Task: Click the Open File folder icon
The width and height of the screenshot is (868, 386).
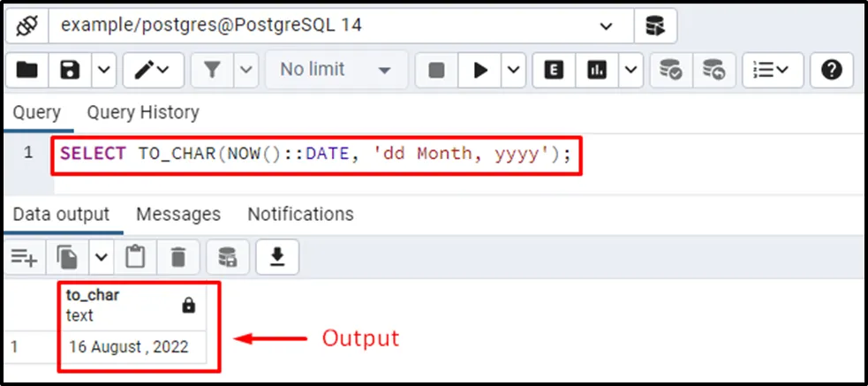Action: point(26,71)
